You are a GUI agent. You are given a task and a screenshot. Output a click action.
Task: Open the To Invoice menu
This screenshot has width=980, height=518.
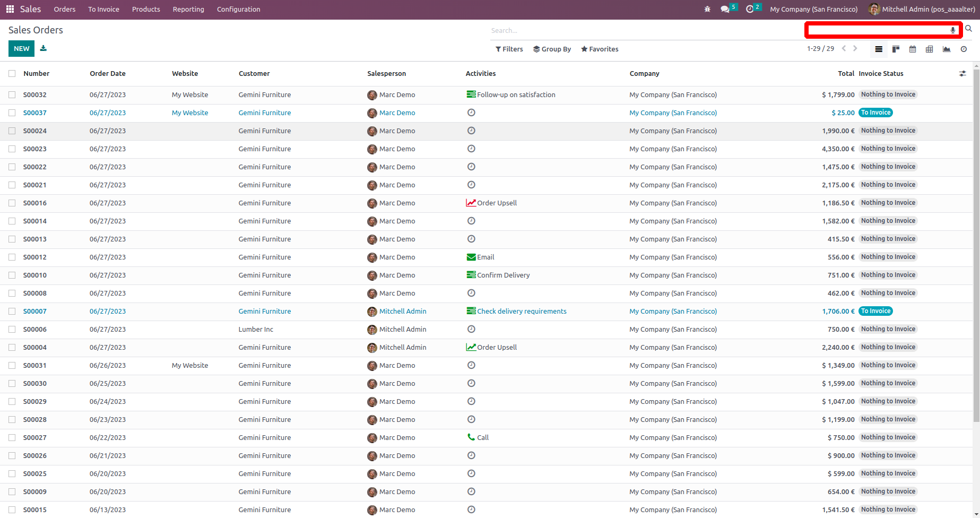click(x=103, y=9)
